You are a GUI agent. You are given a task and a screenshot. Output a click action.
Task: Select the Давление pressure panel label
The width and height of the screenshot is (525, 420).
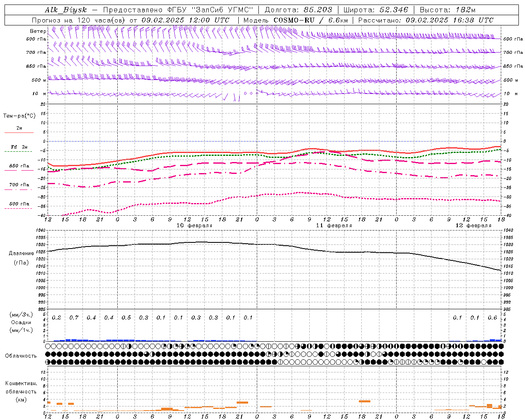[21, 253]
